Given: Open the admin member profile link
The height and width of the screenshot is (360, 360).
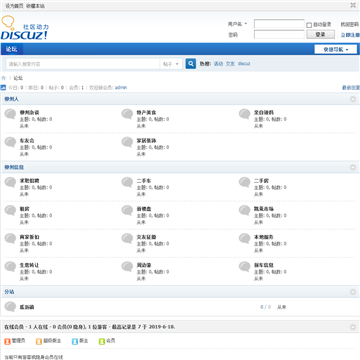Looking at the screenshot, I should 121,88.
